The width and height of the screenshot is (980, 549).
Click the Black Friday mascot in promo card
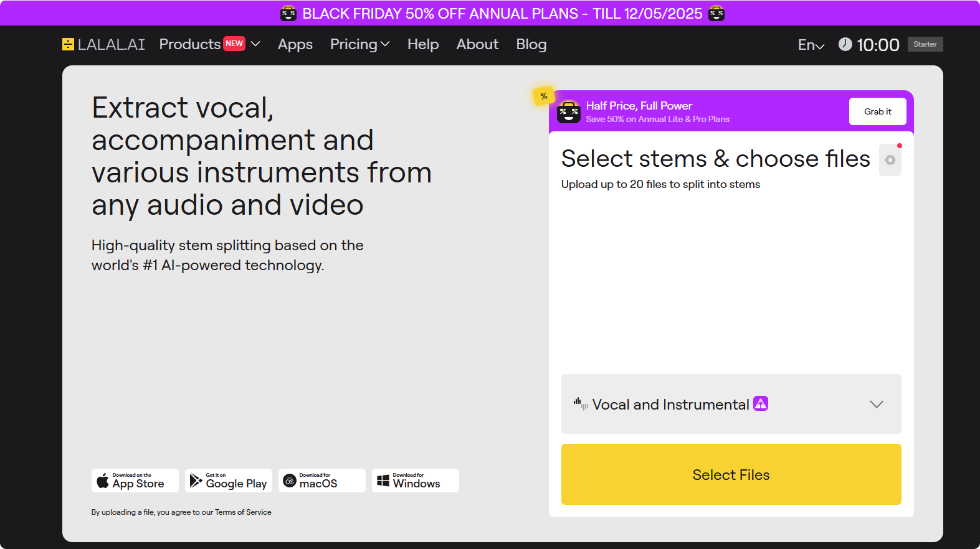pyautogui.click(x=568, y=112)
